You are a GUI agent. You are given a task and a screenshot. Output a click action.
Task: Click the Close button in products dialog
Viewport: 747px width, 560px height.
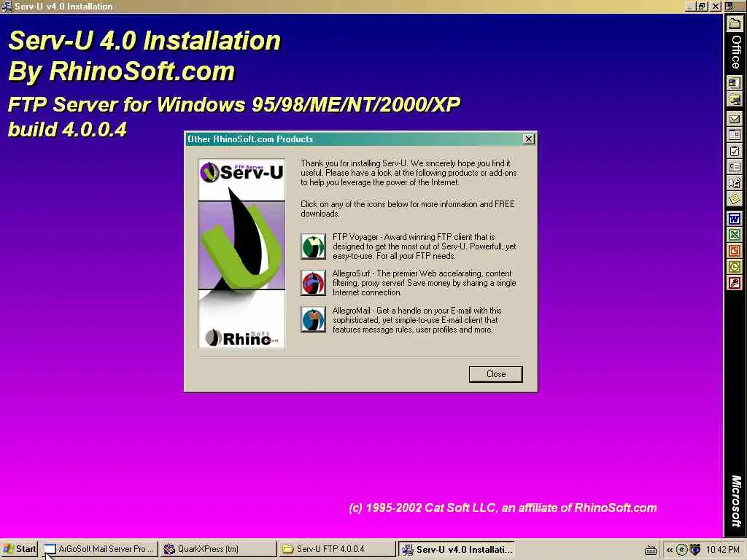click(x=495, y=374)
